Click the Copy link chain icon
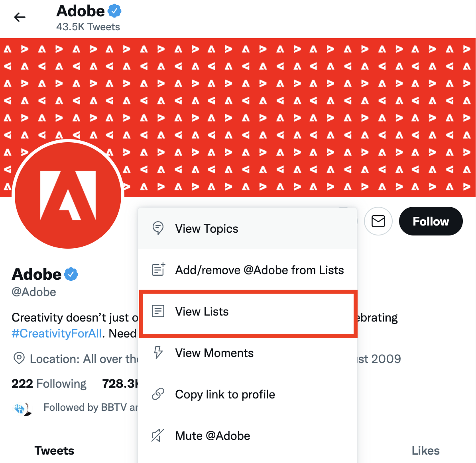Image resolution: width=476 pixels, height=463 pixels. (x=158, y=394)
